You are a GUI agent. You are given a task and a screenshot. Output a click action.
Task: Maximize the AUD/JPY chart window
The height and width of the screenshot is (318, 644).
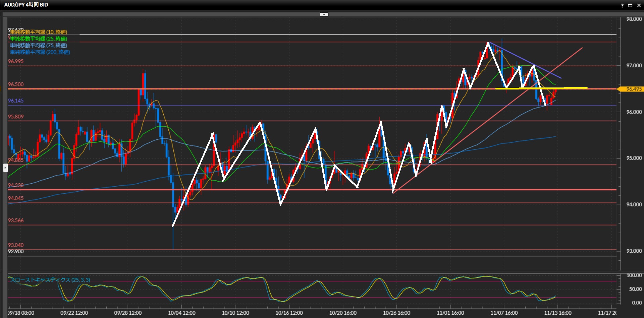630,5
